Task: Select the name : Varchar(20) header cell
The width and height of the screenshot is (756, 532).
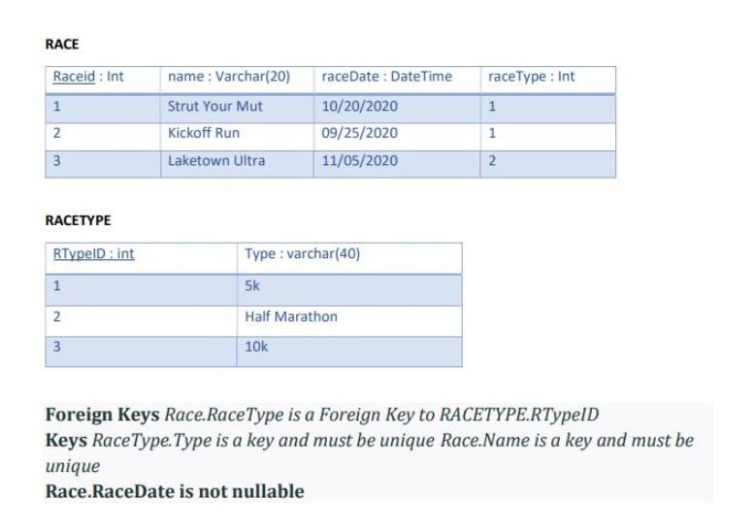Action: coord(237,80)
